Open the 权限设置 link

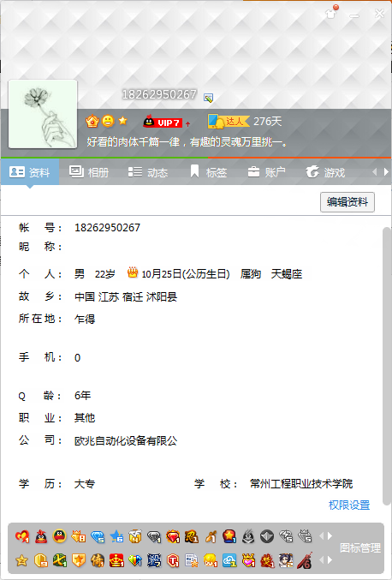pos(349,505)
